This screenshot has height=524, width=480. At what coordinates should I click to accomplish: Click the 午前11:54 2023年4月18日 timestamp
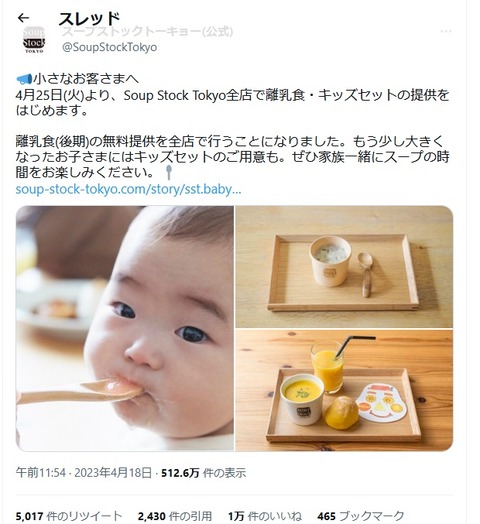click(84, 473)
